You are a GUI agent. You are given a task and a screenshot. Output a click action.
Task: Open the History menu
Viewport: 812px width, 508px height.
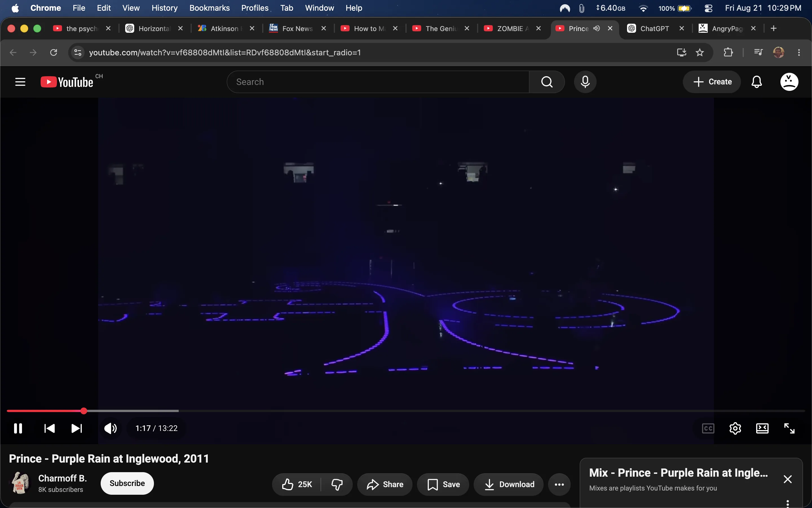(x=164, y=8)
